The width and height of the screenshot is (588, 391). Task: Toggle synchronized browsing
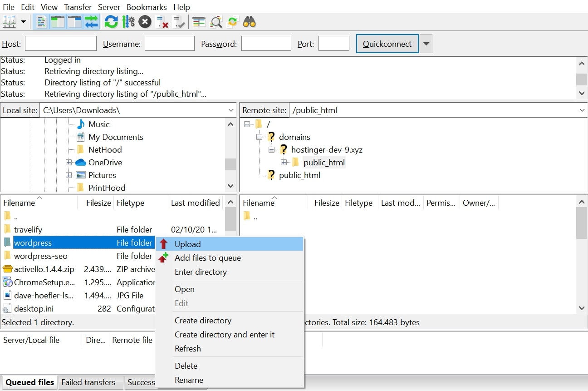point(233,21)
